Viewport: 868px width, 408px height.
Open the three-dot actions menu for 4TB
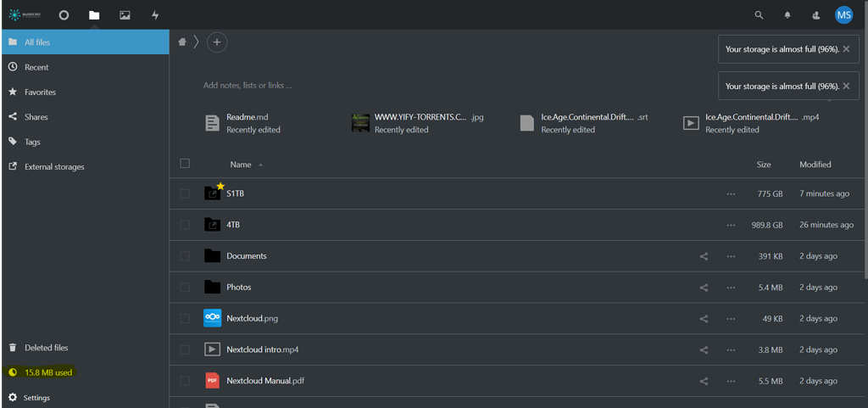pos(732,226)
